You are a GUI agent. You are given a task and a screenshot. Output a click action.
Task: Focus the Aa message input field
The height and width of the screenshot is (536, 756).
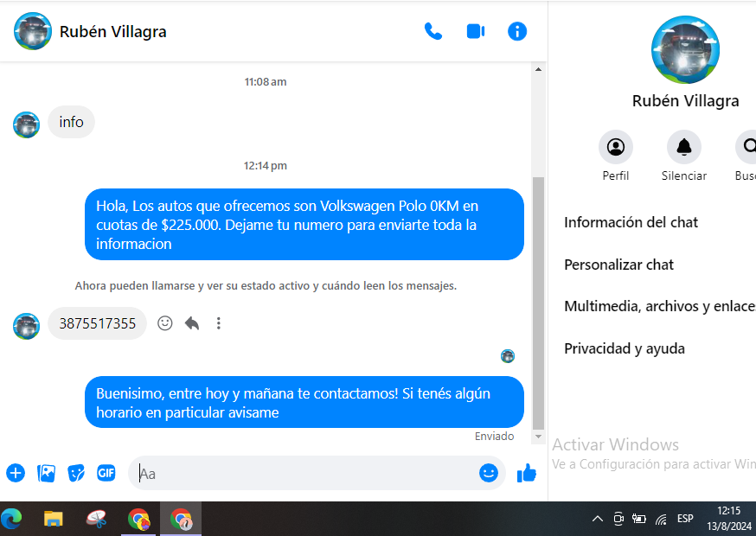[304, 474]
